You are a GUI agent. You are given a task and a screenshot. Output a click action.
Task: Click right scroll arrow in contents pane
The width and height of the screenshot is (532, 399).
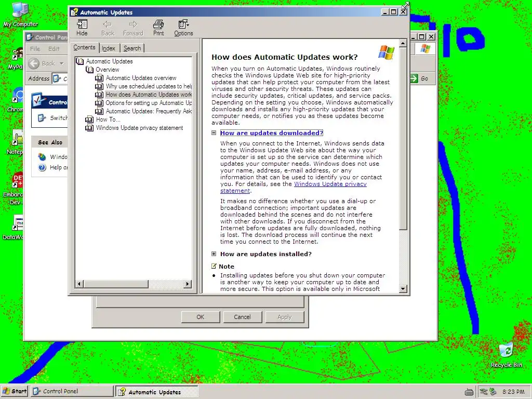(x=187, y=284)
